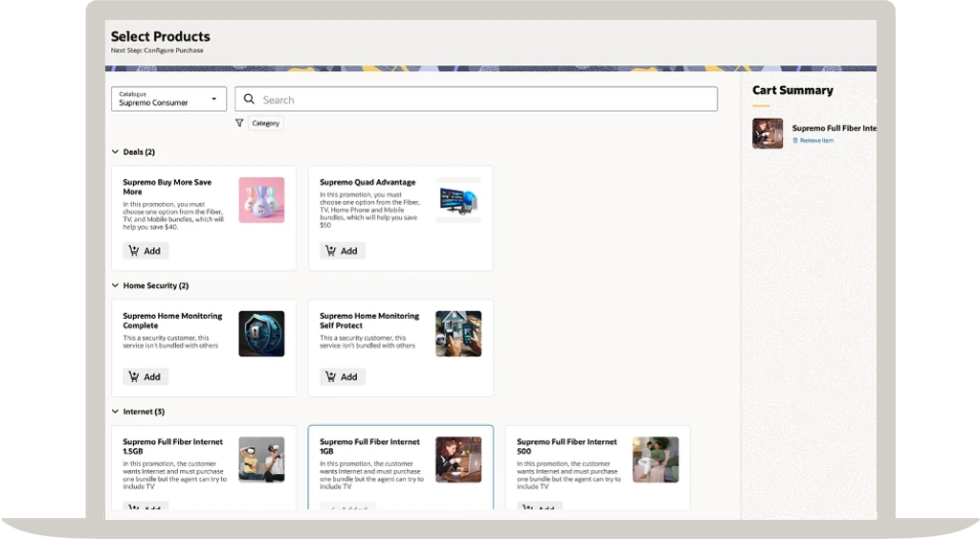
Task: Select Supremo Buy More Save More title
Action: (167, 187)
